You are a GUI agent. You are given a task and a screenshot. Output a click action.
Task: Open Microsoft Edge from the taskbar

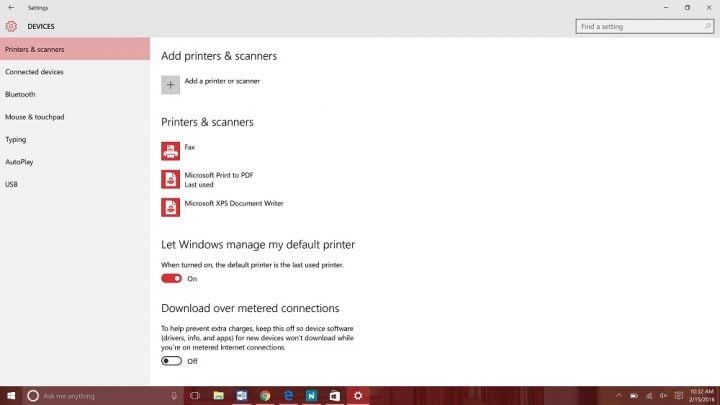(x=288, y=396)
